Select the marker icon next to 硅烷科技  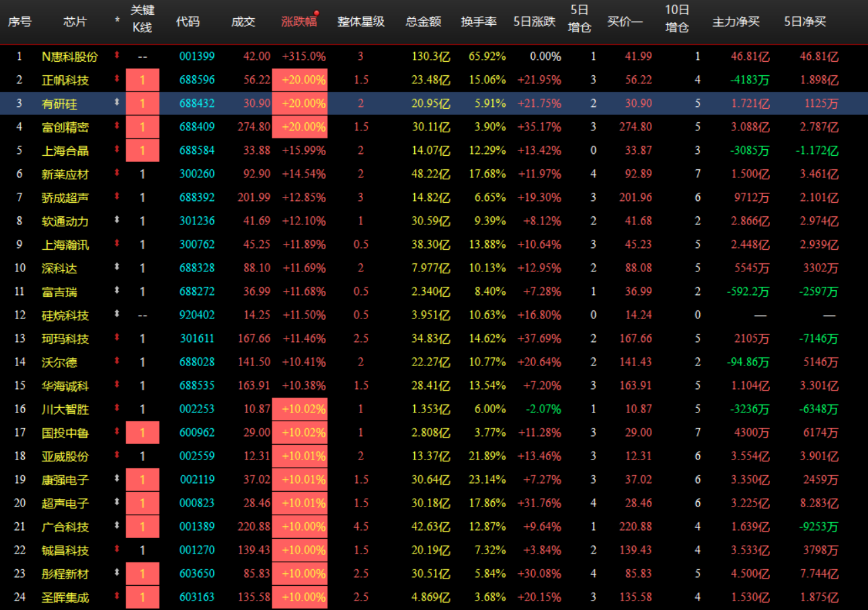[117, 314]
